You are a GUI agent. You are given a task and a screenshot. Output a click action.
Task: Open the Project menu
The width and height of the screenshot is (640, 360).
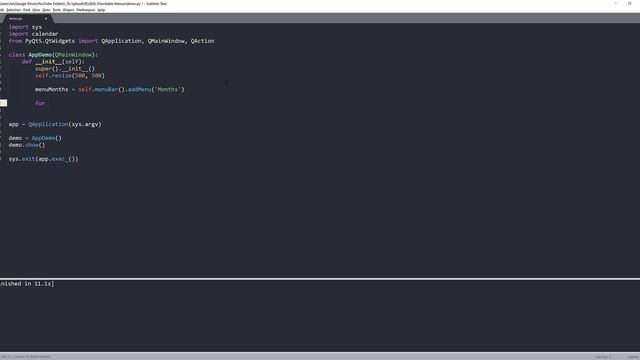click(x=69, y=10)
